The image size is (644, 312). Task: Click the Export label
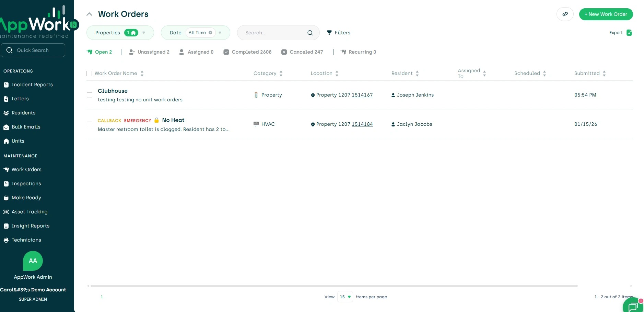[x=616, y=33]
